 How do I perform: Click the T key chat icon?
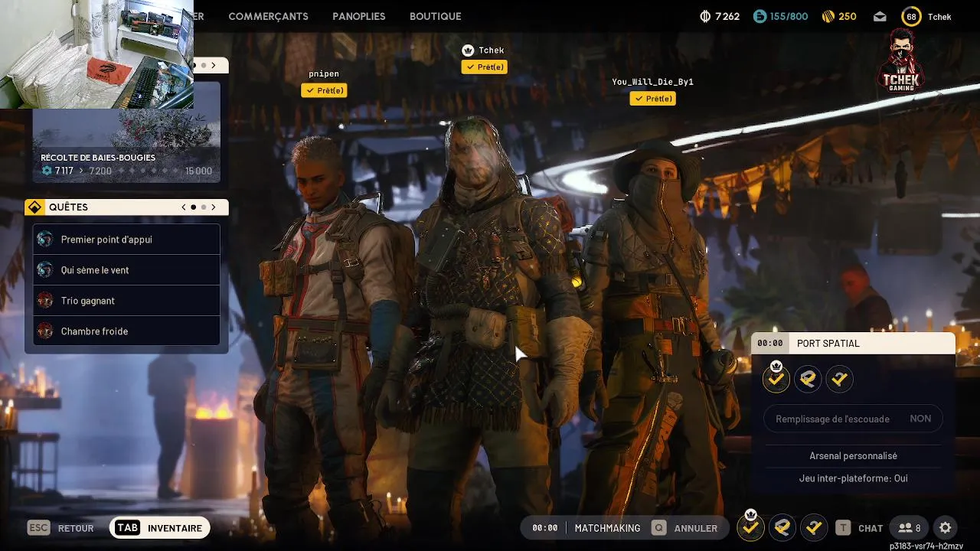(843, 528)
